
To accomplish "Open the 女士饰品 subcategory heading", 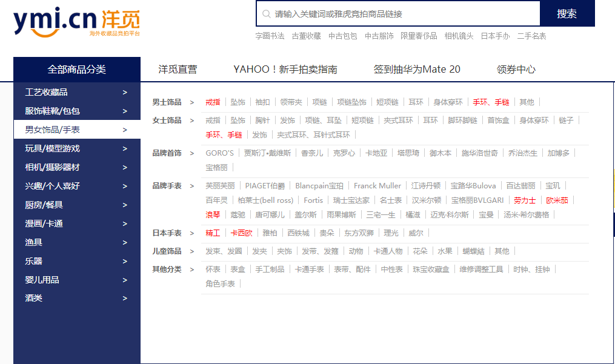I will pyautogui.click(x=167, y=121).
